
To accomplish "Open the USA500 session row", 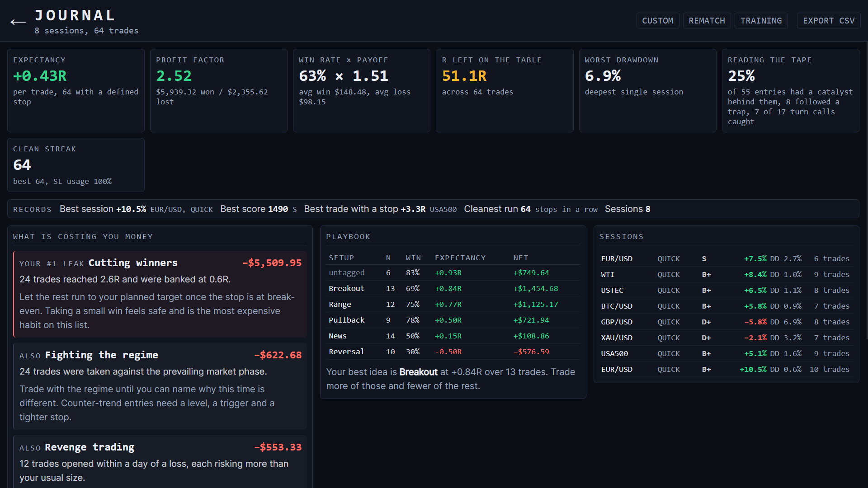I will point(726,354).
